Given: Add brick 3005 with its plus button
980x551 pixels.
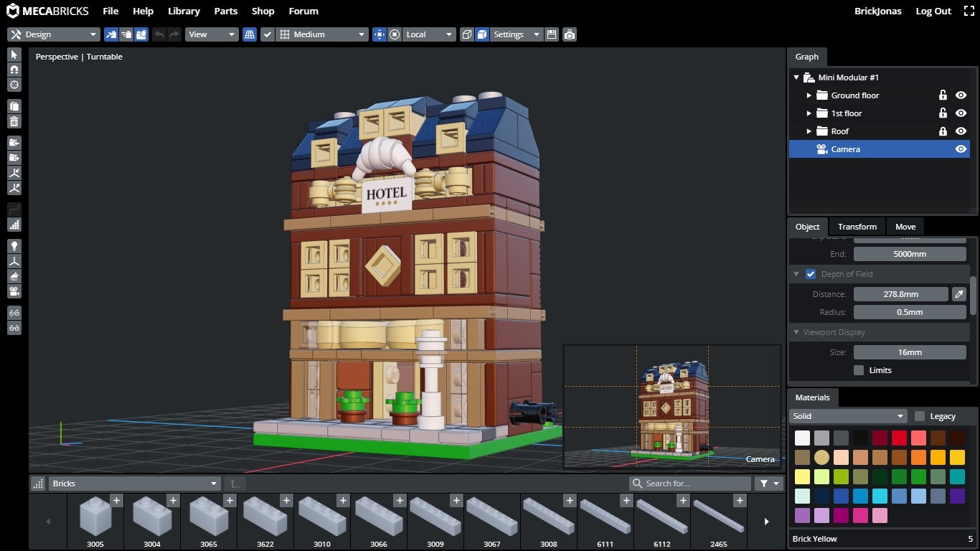Looking at the screenshot, I should coord(116,500).
